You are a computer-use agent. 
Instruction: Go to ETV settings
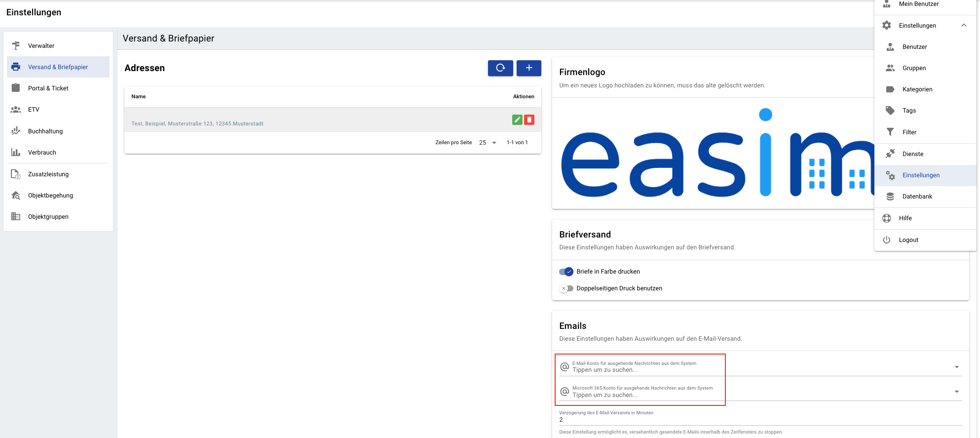coord(58,109)
